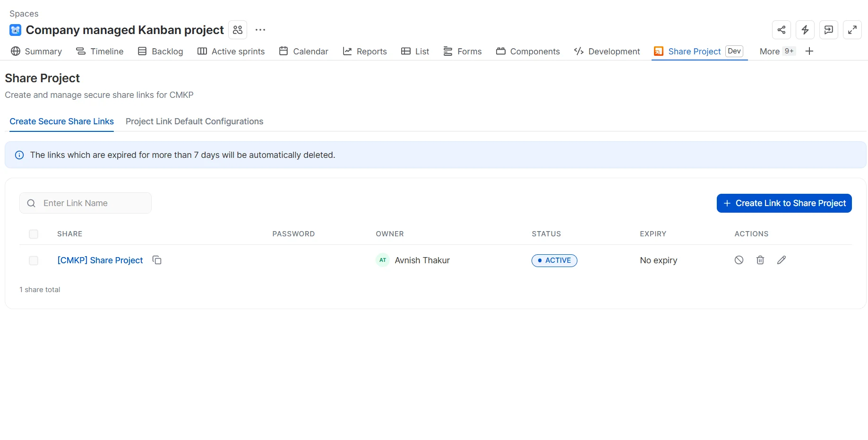Open the team members icon button
Screen dimensions: 868x440
238,30
